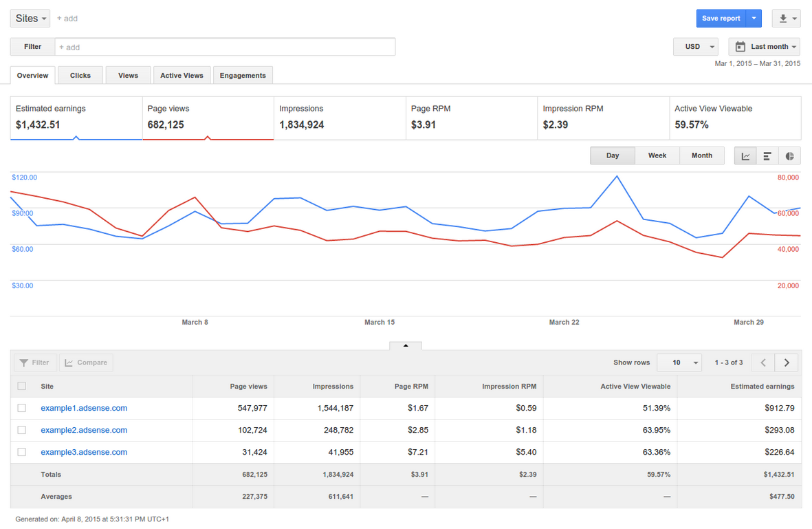Image resolution: width=812 pixels, height=529 pixels.
Task: Switch to the Clicks tab
Action: click(x=80, y=76)
